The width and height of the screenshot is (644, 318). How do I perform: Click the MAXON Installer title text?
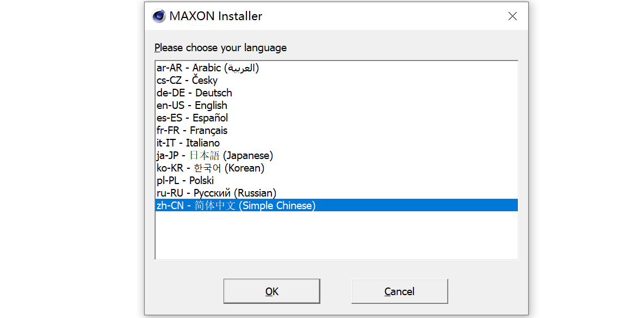215,16
